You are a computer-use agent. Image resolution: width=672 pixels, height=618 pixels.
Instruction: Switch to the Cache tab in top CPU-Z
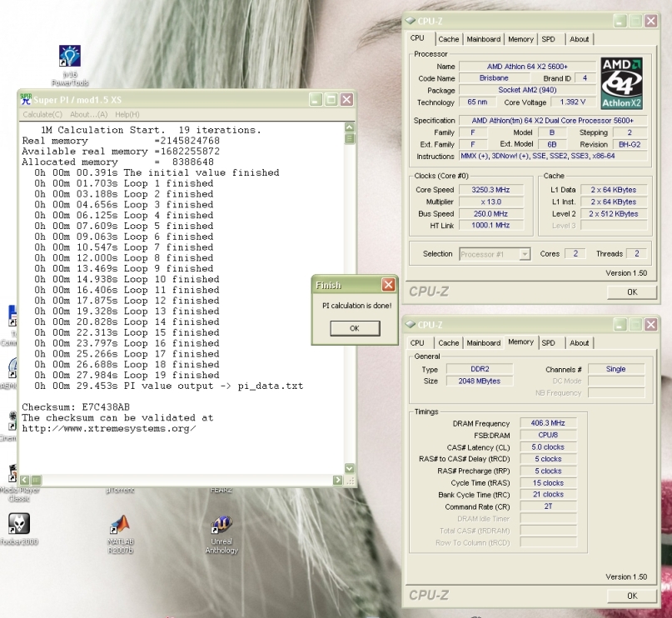pos(449,39)
